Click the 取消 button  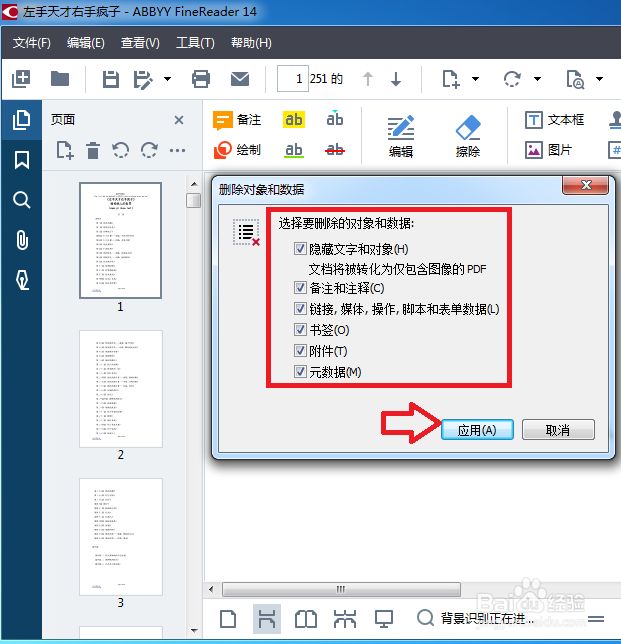pos(558,430)
